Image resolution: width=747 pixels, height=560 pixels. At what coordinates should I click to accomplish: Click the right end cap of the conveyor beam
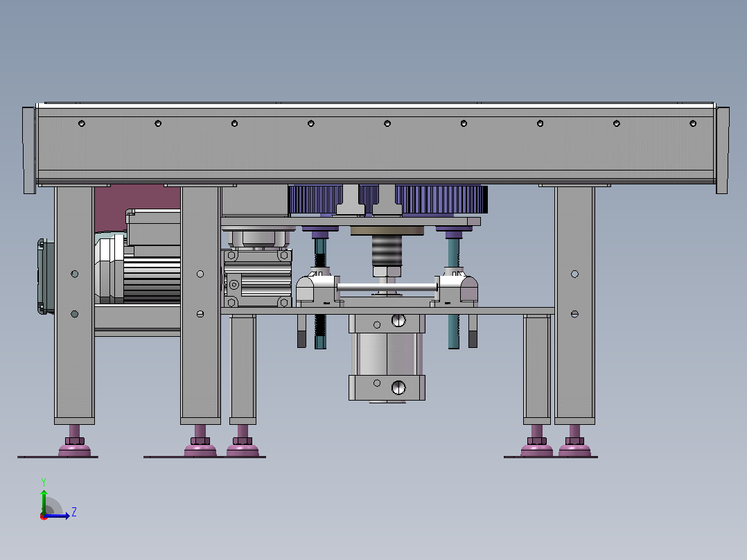(722, 150)
